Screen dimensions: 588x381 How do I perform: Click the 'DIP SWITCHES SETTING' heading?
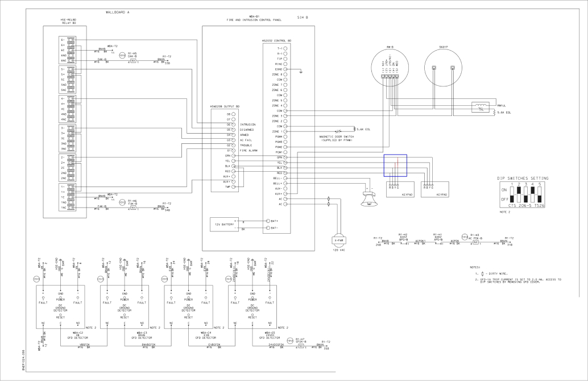[x=523, y=179]
